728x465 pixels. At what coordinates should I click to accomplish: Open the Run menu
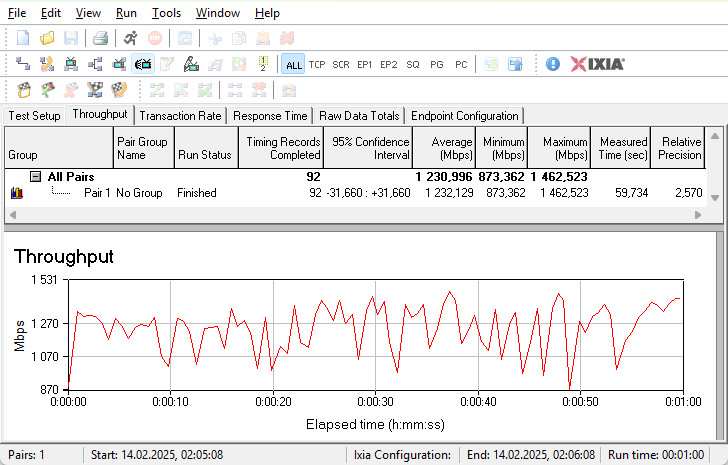pyautogui.click(x=126, y=13)
